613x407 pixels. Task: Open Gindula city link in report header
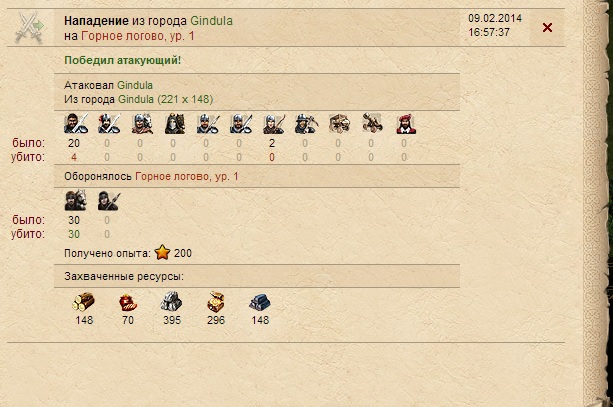[212, 21]
